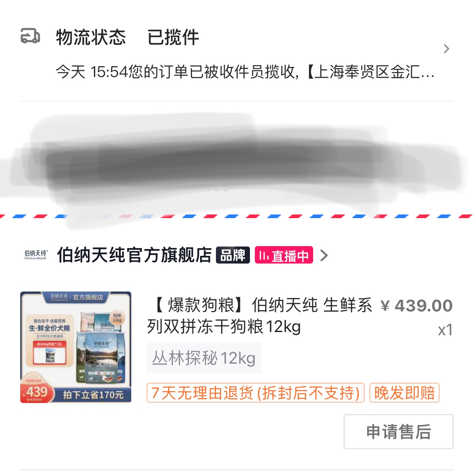474x476 pixels.
Task: Tap the 丛林探秘12kg variant tag
Action: pyautogui.click(x=204, y=358)
